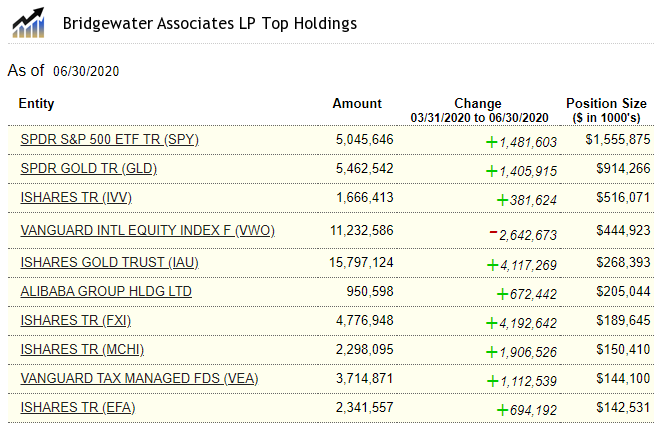The height and width of the screenshot is (423, 658).
Task: Click the green plus icon for SPY change
Action: click(491, 142)
